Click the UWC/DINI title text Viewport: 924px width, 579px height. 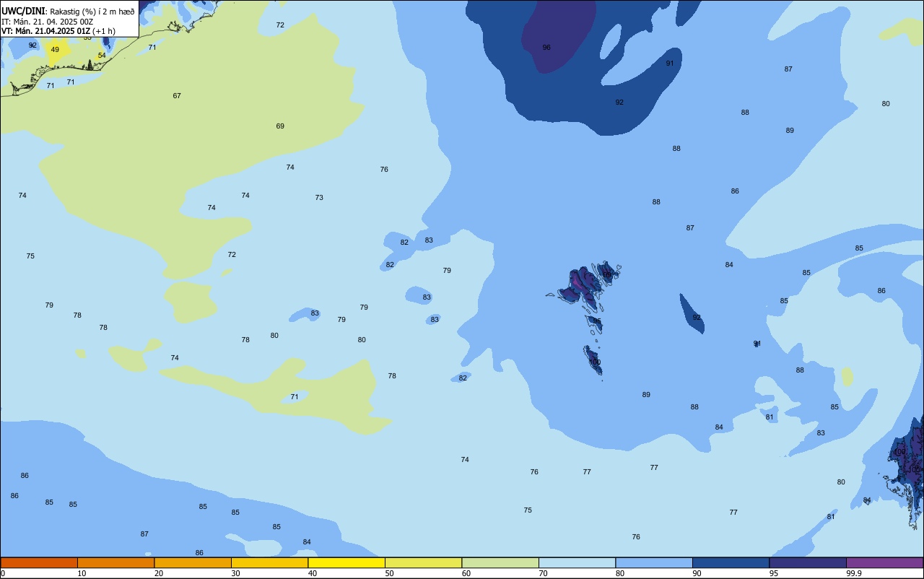[23, 11]
